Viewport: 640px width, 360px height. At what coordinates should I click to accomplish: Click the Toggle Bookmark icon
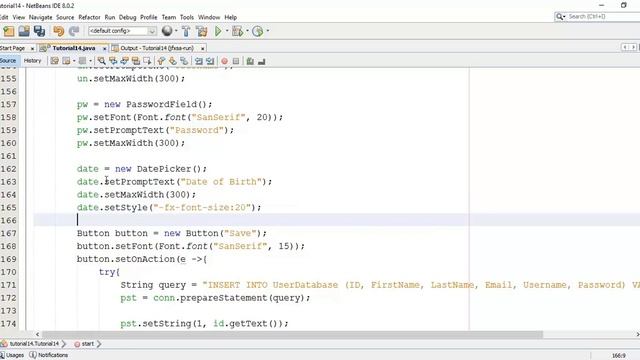coord(184,61)
